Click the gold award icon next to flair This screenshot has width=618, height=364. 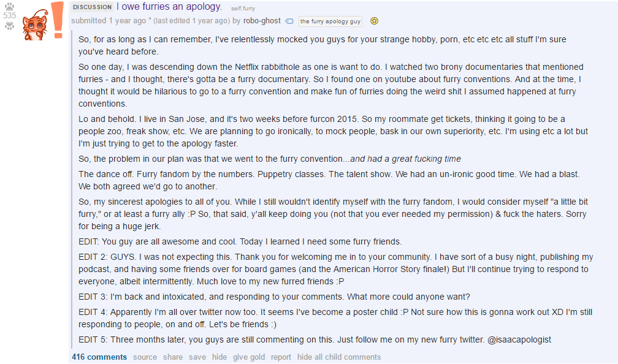pos(375,21)
